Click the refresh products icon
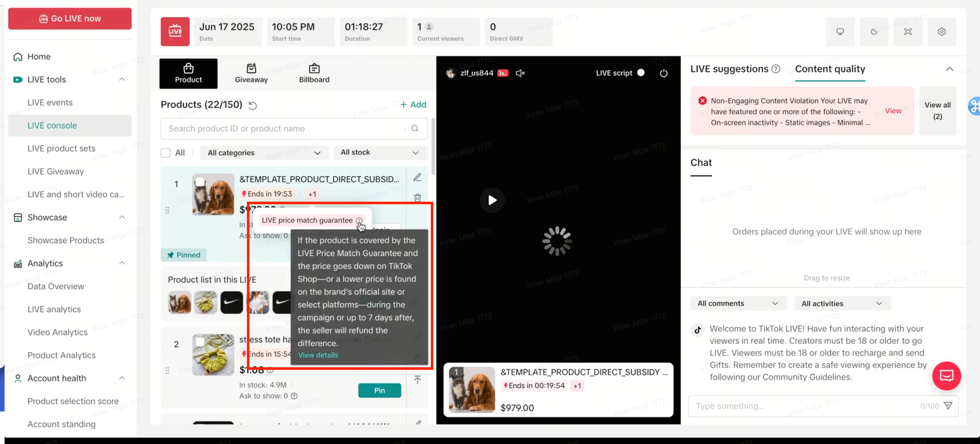Screen dimensions: 980x444 click(x=252, y=105)
